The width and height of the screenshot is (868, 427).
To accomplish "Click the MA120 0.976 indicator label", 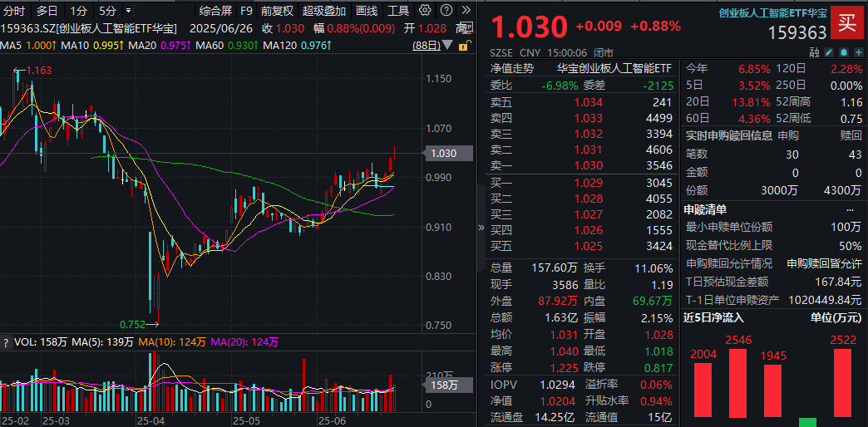I will (298, 46).
